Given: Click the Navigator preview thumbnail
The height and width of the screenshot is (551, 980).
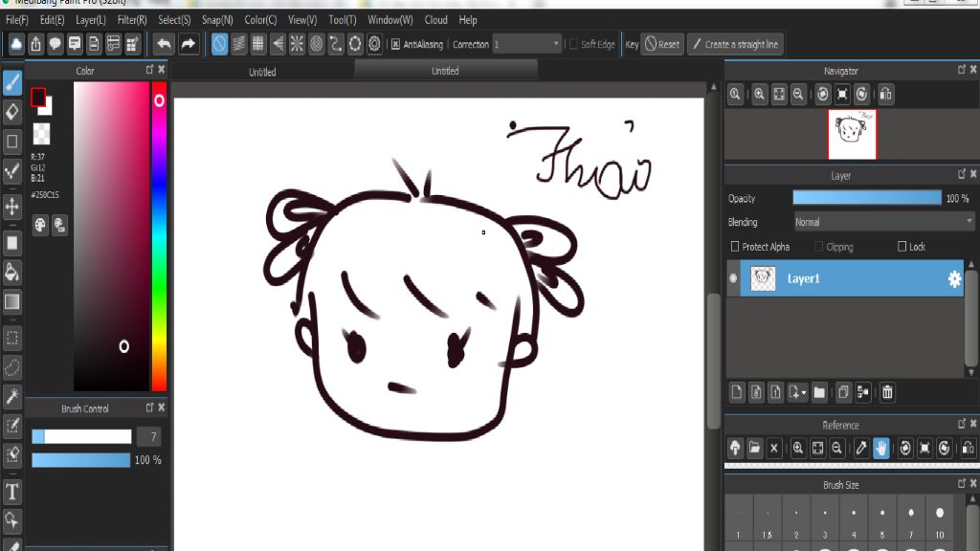Looking at the screenshot, I should (852, 134).
